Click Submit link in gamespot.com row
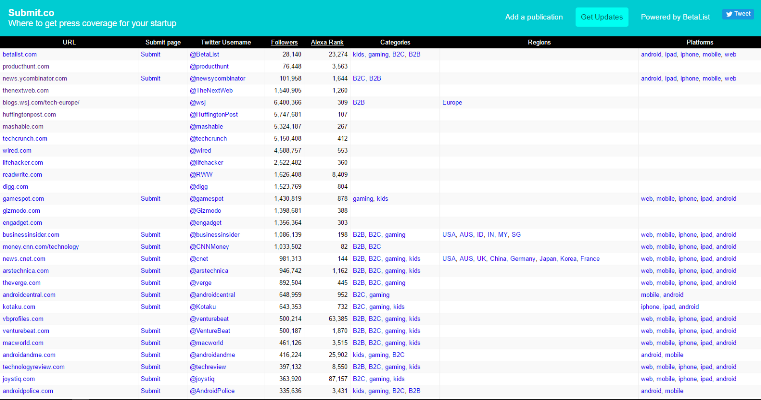Viewport: 761px width, 400px height. coord(150,199)
